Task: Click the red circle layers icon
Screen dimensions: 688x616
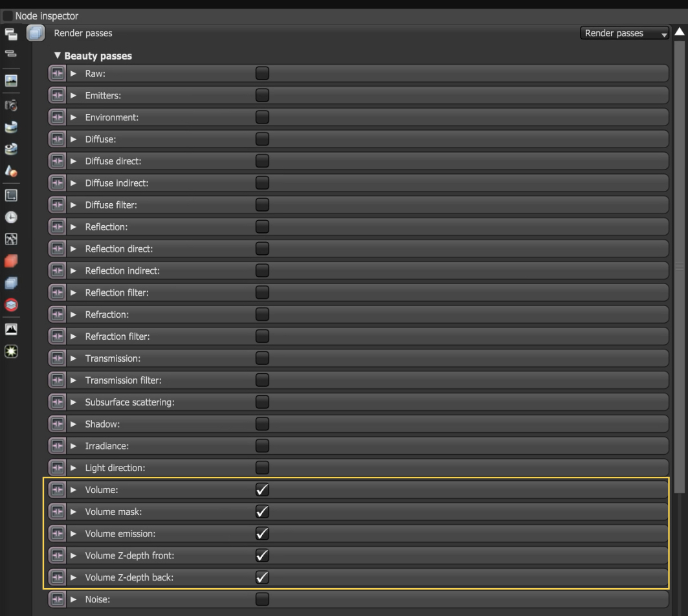Action: 11,304
